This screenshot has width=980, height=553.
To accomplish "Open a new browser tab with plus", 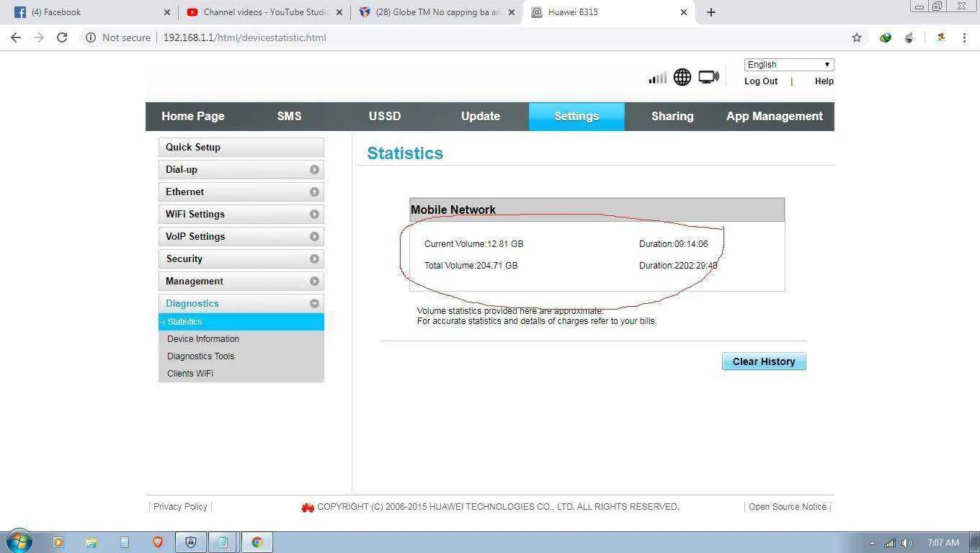I will (711, 12).
